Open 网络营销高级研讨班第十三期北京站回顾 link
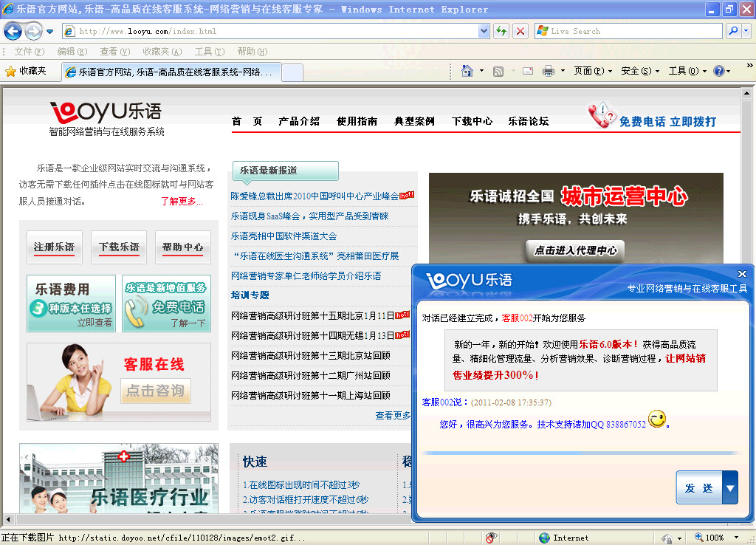The height and width of the screenshot is (545, 756). click(x=311, y=356)
